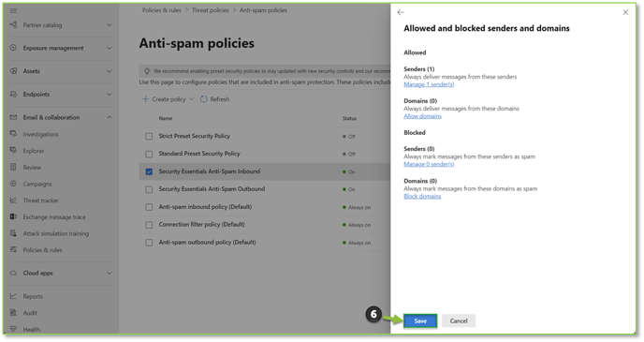This screenshot has width=644, height=342.
Task: Tick the Connection filter policy (Default) checkbox
Action: (149, 225)
